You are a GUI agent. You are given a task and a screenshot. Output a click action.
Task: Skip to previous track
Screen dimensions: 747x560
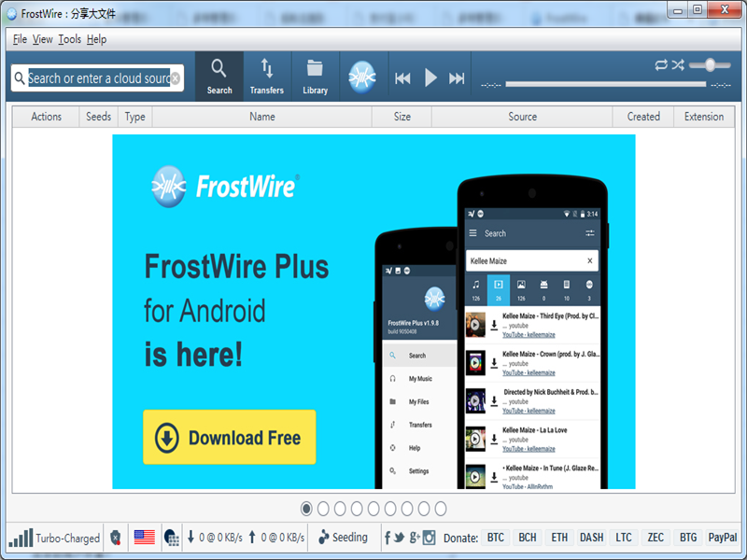[x=402, y=78]
